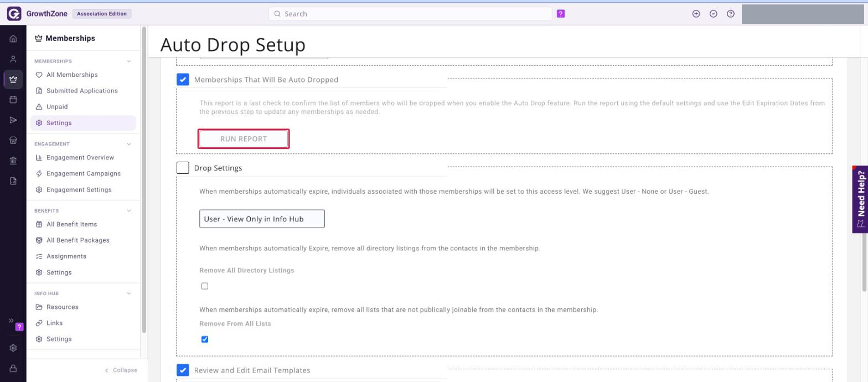Disable Remove From All Lists checkbox
This screenshot has height=382, width=868.
coord(205,339)
